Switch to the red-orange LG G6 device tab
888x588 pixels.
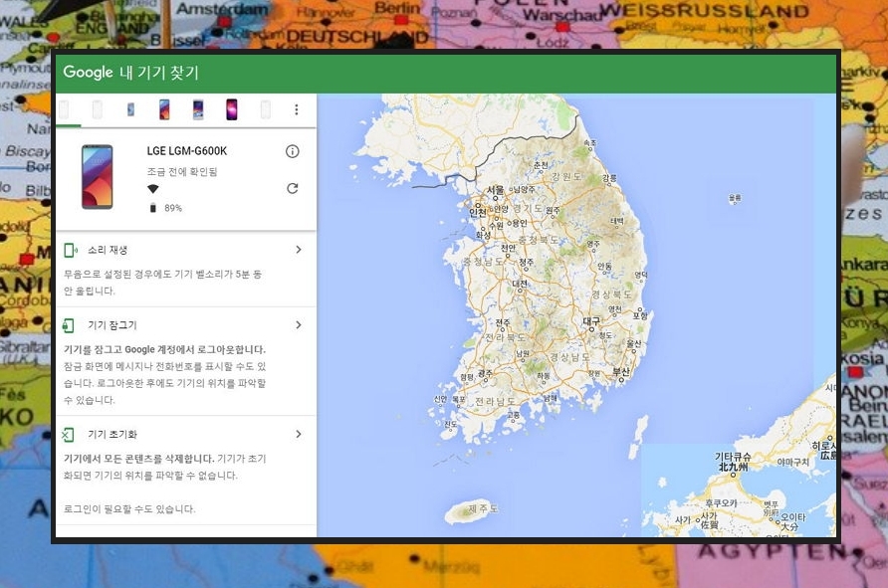click(164, 109)
